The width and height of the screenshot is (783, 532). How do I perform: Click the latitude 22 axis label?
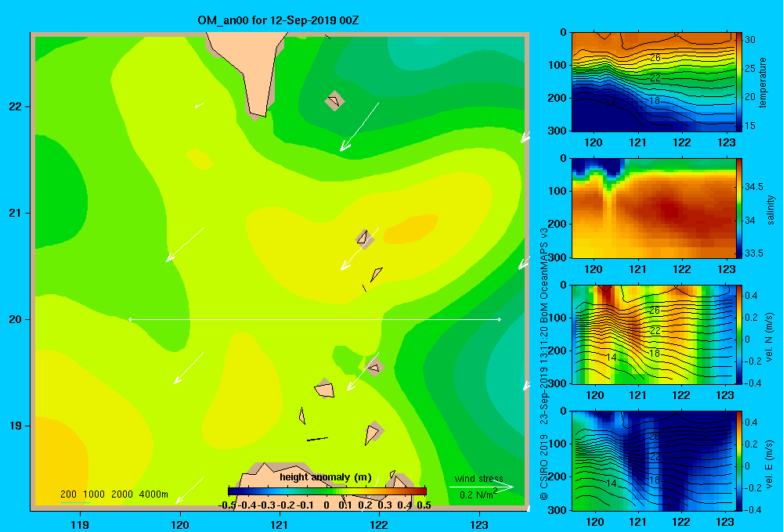click(16, 106)
